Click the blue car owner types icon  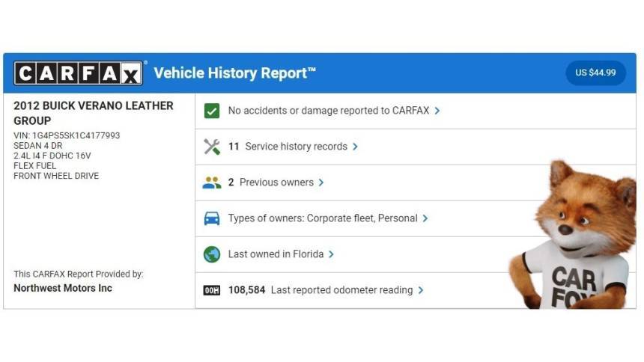click(x=212, y=218)
